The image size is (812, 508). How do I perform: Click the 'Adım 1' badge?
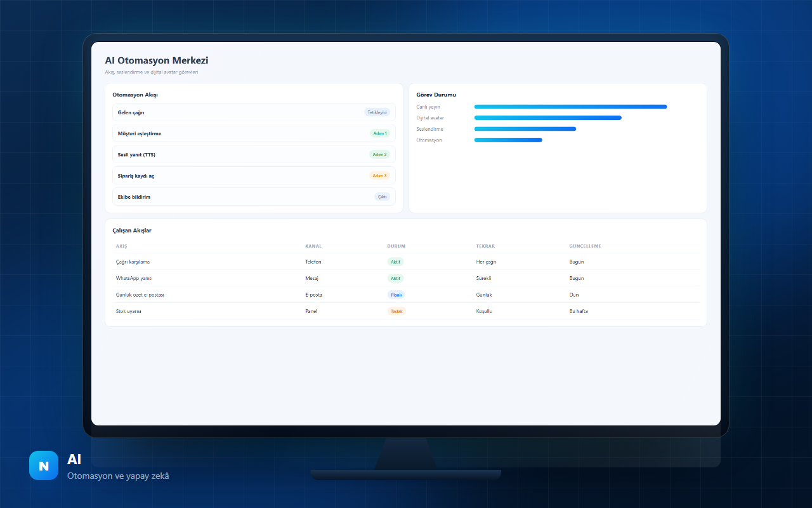pyautogui.click(x=380, y=133)
